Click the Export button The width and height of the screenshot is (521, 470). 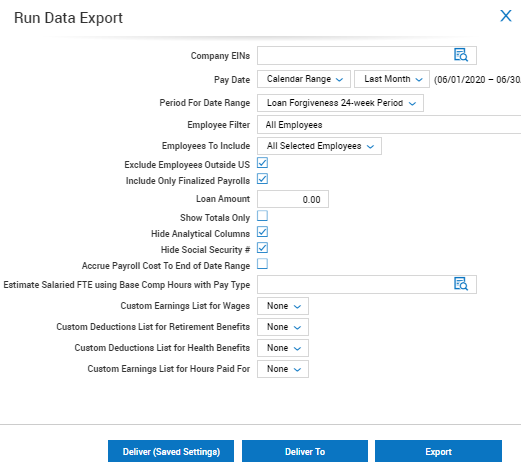pyautogui.click(x=438, y=451)
